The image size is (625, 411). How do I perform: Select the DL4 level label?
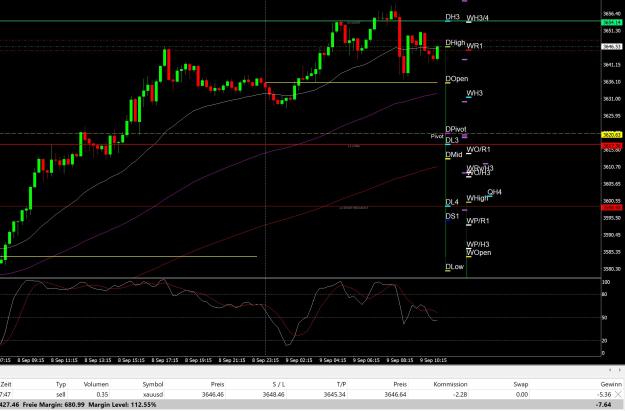(x=452, y=203)
